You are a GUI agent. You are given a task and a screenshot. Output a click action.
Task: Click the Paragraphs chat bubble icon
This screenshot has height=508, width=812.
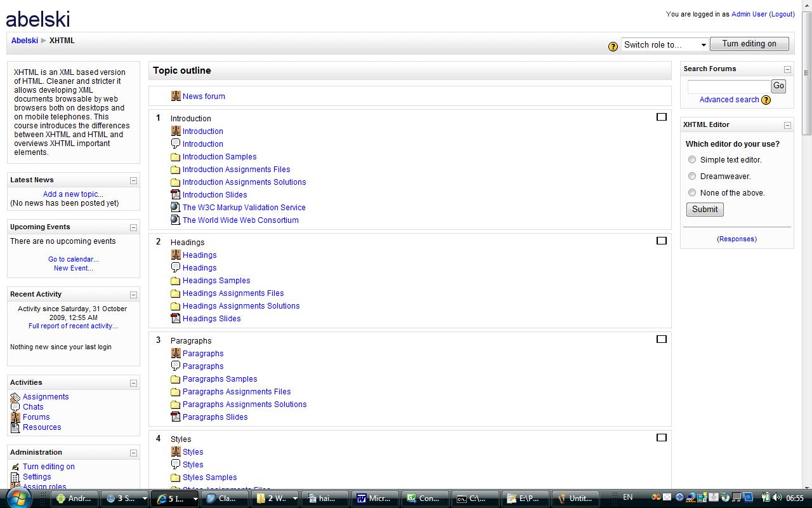[176, 366]
